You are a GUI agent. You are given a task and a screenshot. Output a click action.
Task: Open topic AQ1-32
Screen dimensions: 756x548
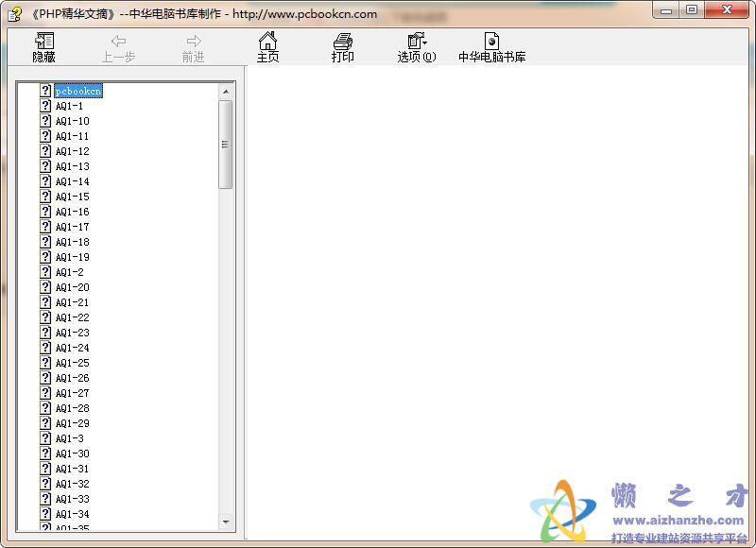pyautogui.click(x=73, y=484)
